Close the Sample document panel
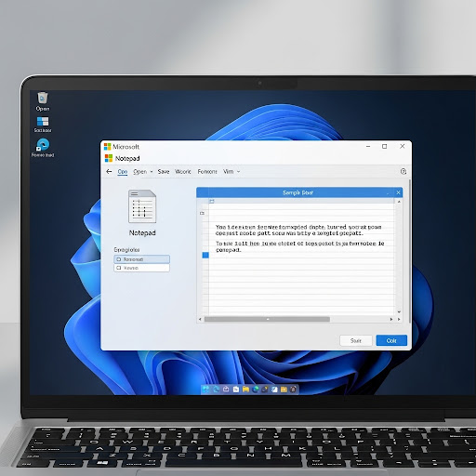 coord(398,192)
